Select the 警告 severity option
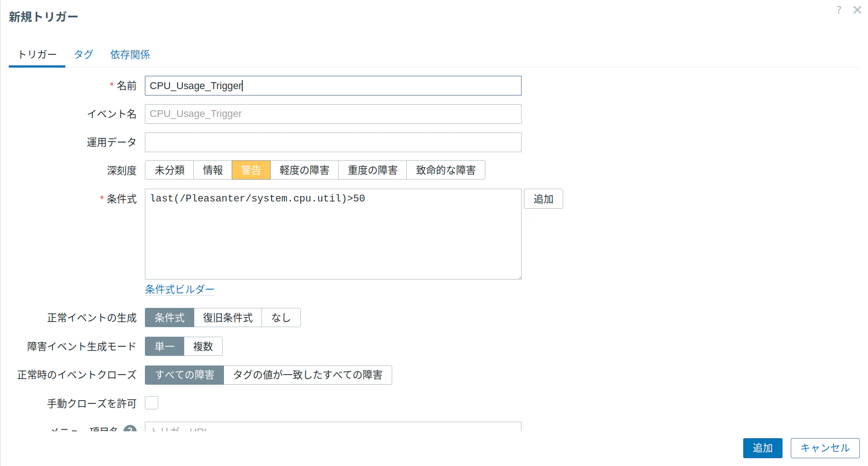The image size is (868, 466). coord(251,170)
